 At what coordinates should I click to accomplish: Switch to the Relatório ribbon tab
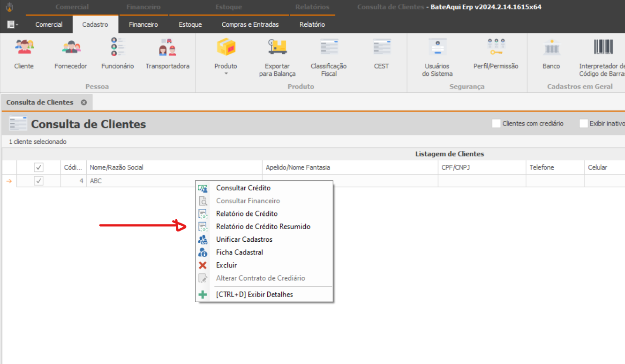pos(312,24)
